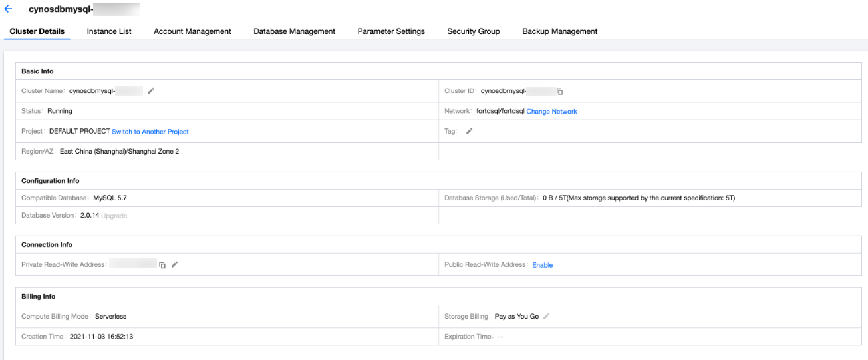Edit the Private Read-Write Address
The image size is (868, 360).
pos(174,265)
